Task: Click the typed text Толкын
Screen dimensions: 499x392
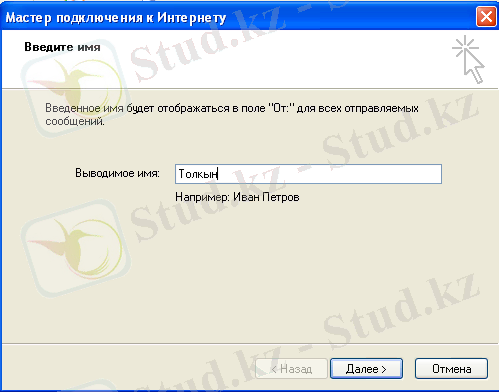Action: [x=198, y=174]
